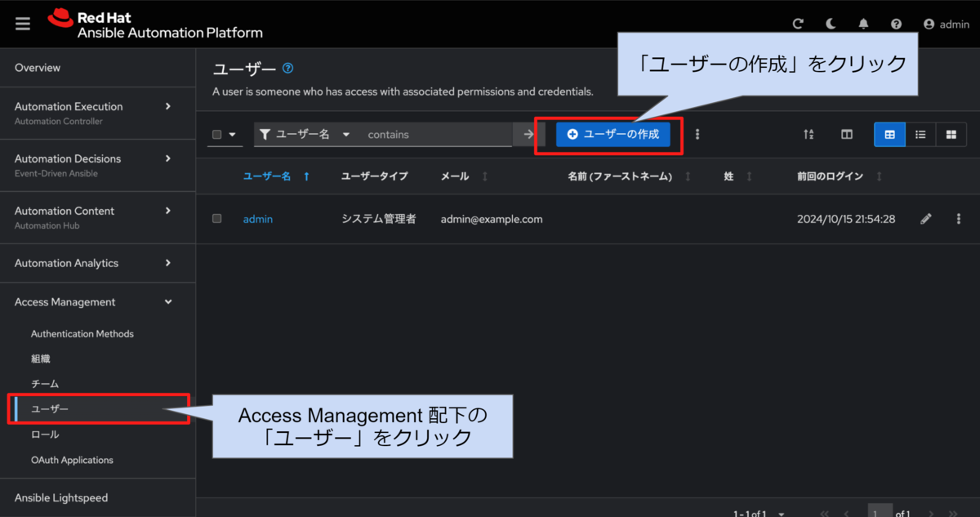Click システム管理者 user type cell
Screen dimensions: 980x517
[x=378, y=219]
